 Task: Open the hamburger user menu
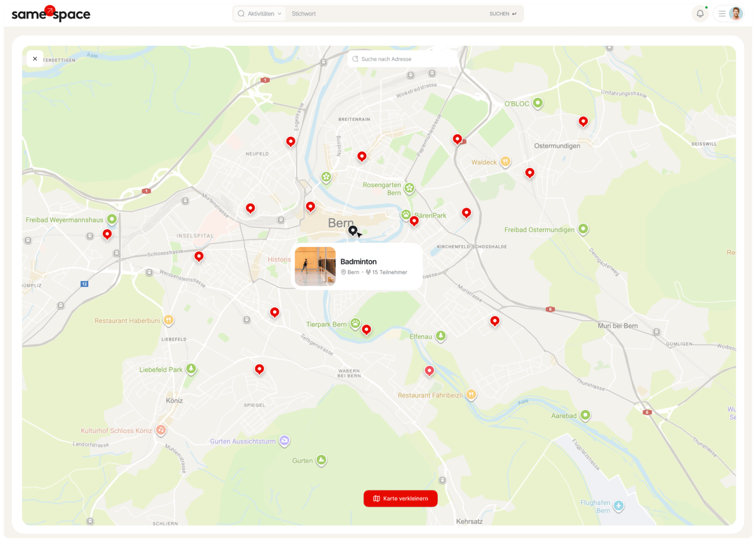[722, 14]
